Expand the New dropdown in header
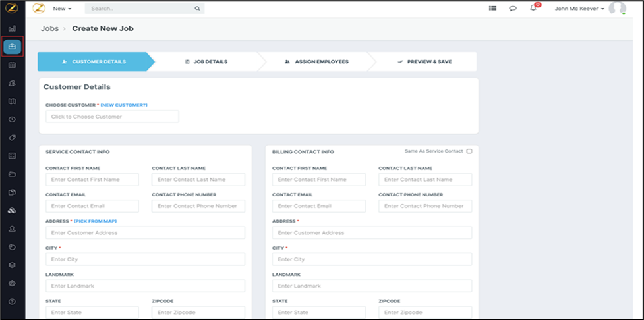This screenshot has height=320, width=644. 62,9
